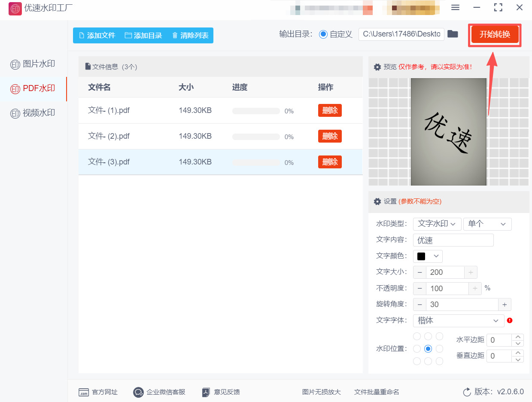Select the middle-right watermark position radio
532x402 pixels.
(x=439, y=349)
